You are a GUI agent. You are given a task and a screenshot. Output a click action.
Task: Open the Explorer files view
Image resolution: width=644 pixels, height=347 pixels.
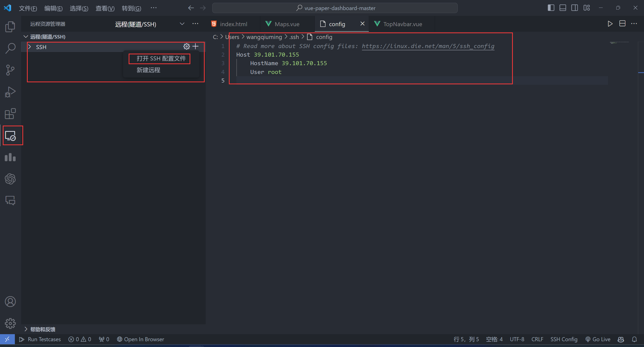coord(10,26)
